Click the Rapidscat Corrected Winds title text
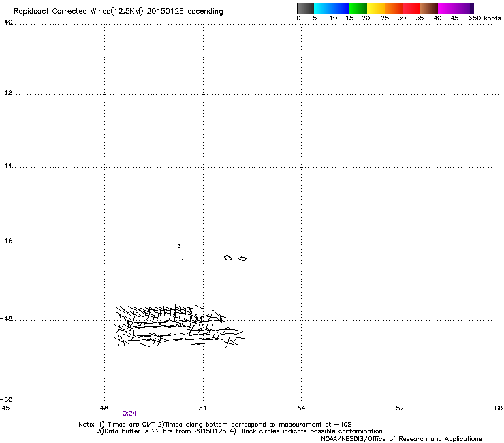 tap(119, 12)
